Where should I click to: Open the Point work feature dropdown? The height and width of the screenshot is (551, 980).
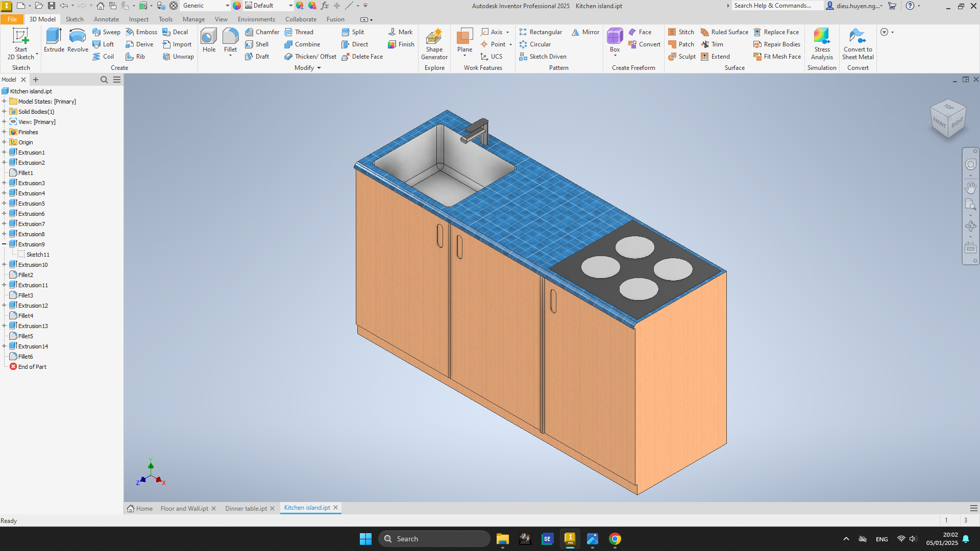click(x=510, y=44)
